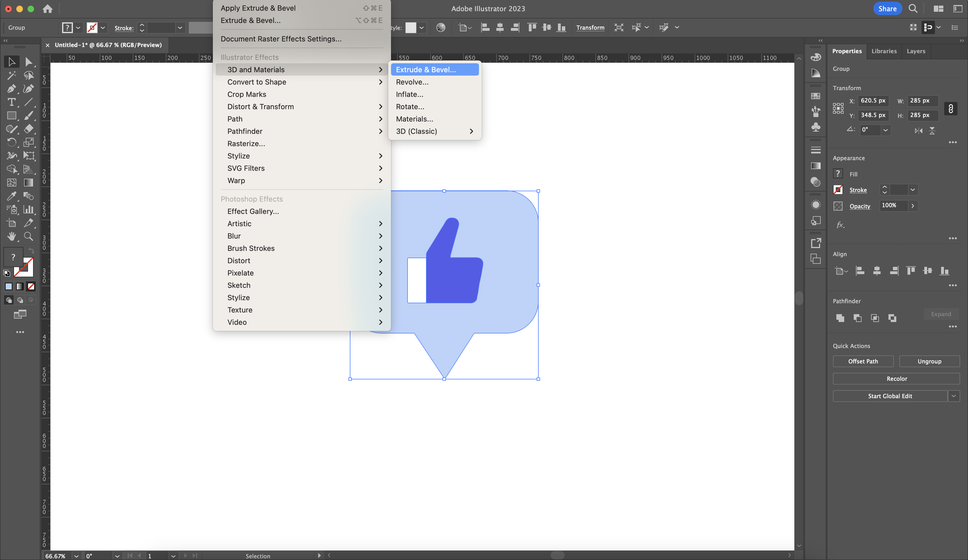Open the Arrange Documents layout icon
The height and width of the screenshot is (560, 968).
coord(938,8)
